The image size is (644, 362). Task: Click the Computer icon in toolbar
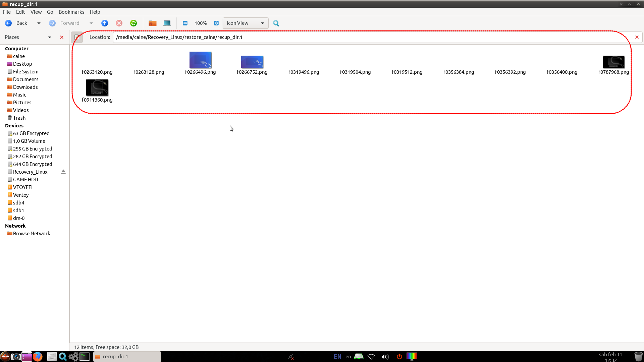tap(167, 23)
